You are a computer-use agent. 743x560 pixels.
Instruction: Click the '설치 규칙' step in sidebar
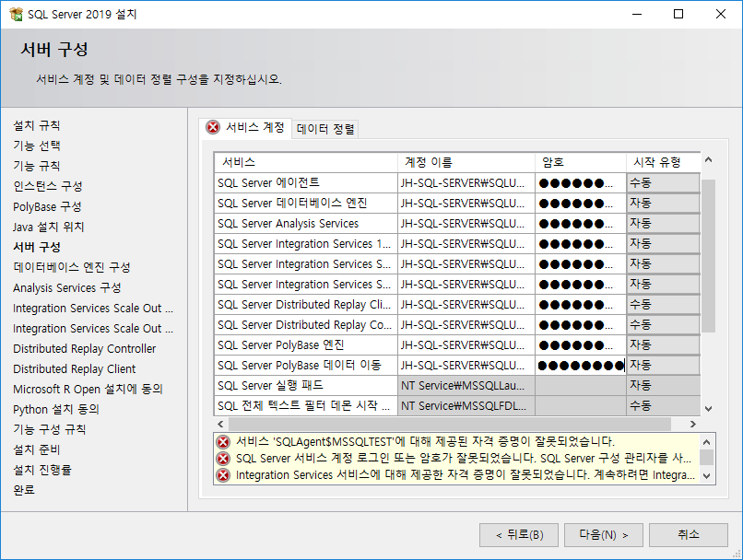coord(37,126)
